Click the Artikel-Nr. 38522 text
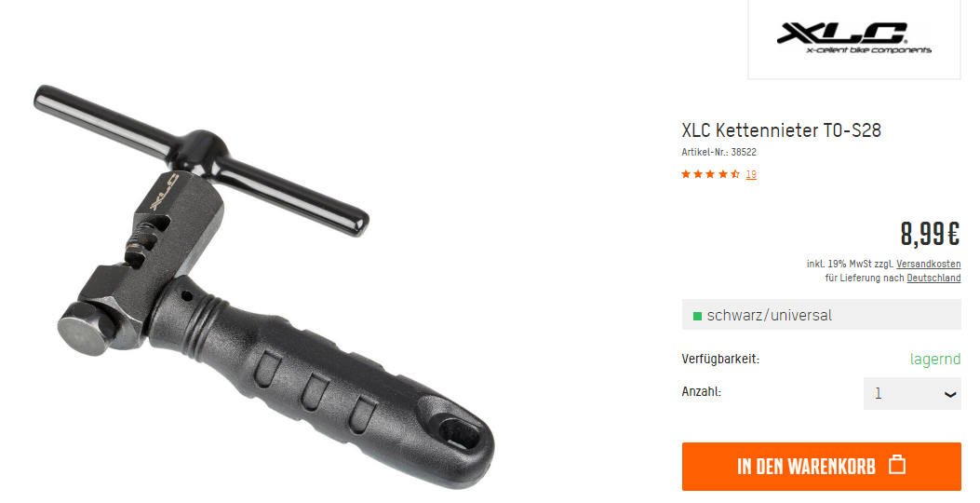 click(718, 152)
